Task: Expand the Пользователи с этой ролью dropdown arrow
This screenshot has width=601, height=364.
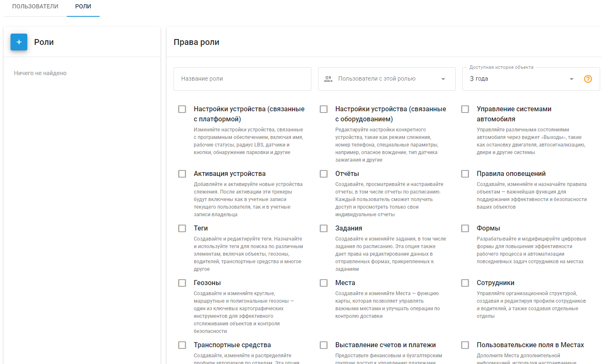Action: pos(443,79)
